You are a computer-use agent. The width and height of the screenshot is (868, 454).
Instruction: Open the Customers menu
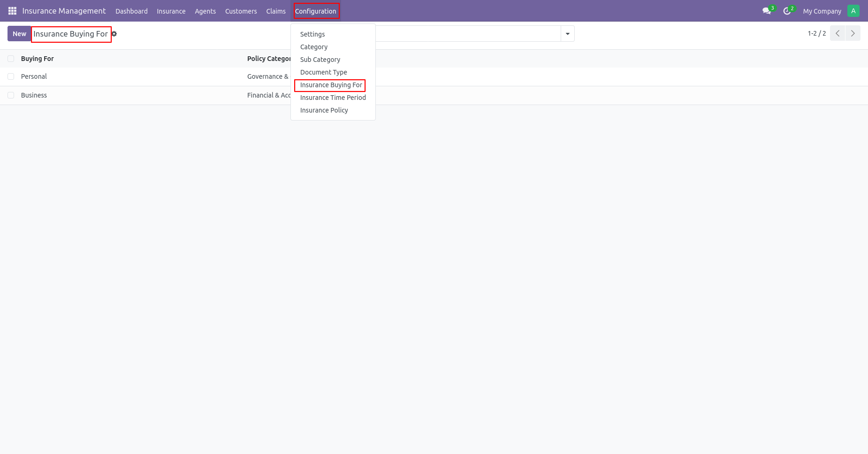pos(241,11)
